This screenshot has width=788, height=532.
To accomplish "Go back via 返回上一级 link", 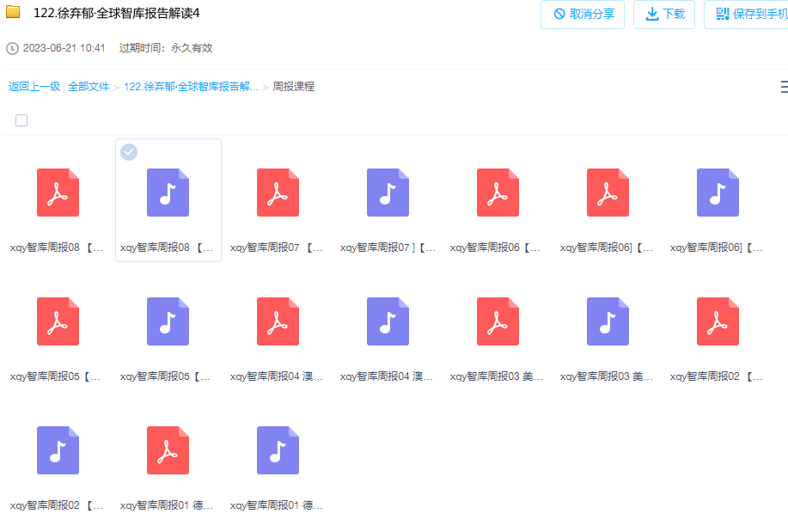I will (34, 87).
